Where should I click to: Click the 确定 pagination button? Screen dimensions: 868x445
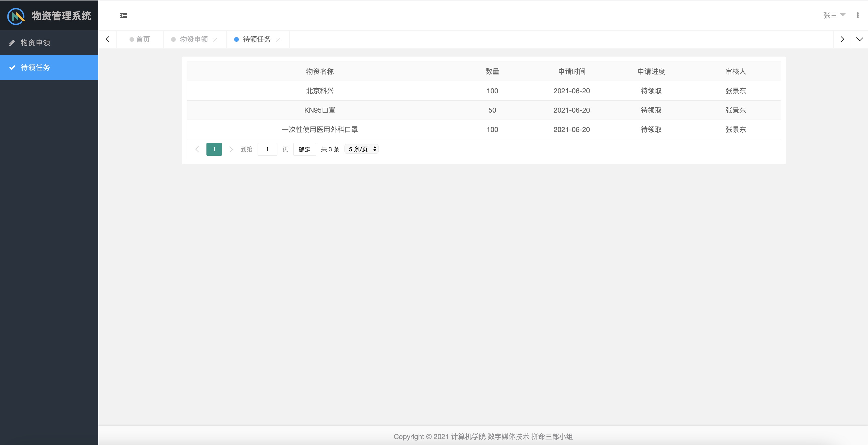point(304,149)
